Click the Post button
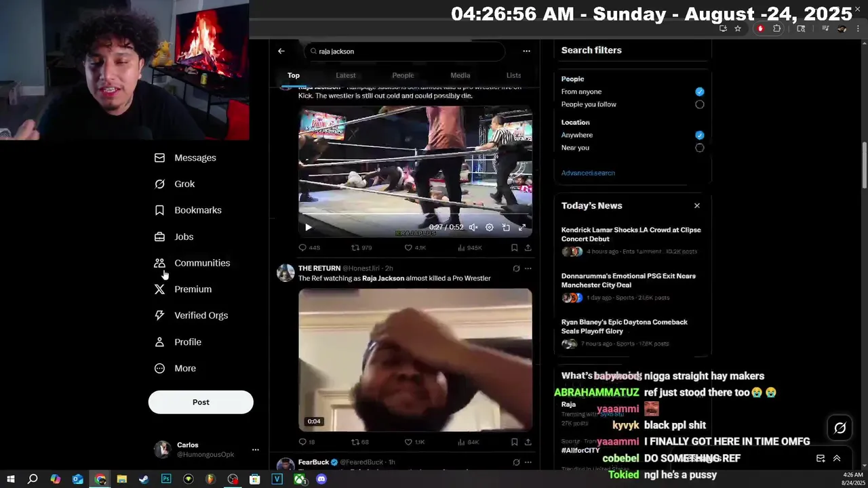Screen dimensions: 868x488 click(x=201, y=402)
